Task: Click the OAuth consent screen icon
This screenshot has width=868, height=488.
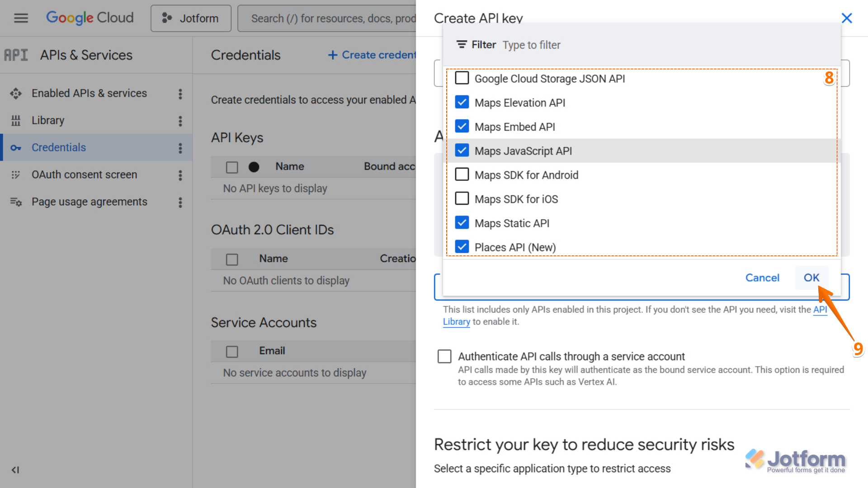Action: [16, 174]
